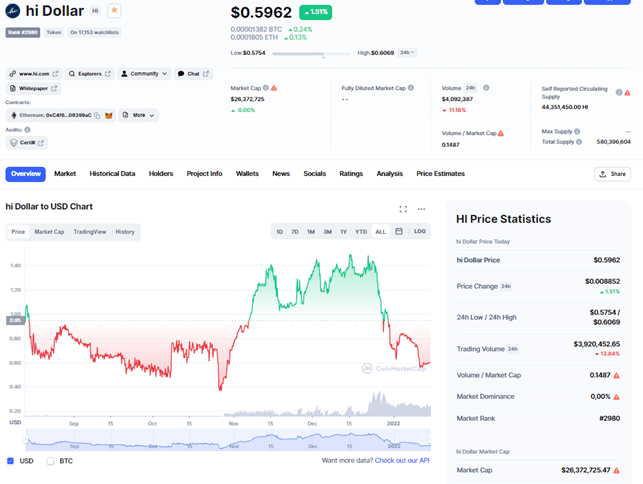Select the Price chart view
643x484 pixels.
(18, 232)
